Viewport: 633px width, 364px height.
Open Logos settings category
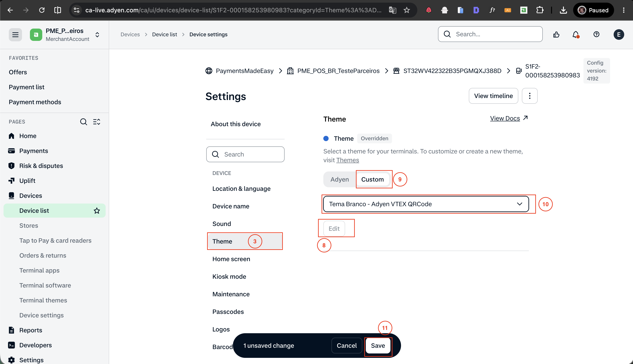click(221, 329)
